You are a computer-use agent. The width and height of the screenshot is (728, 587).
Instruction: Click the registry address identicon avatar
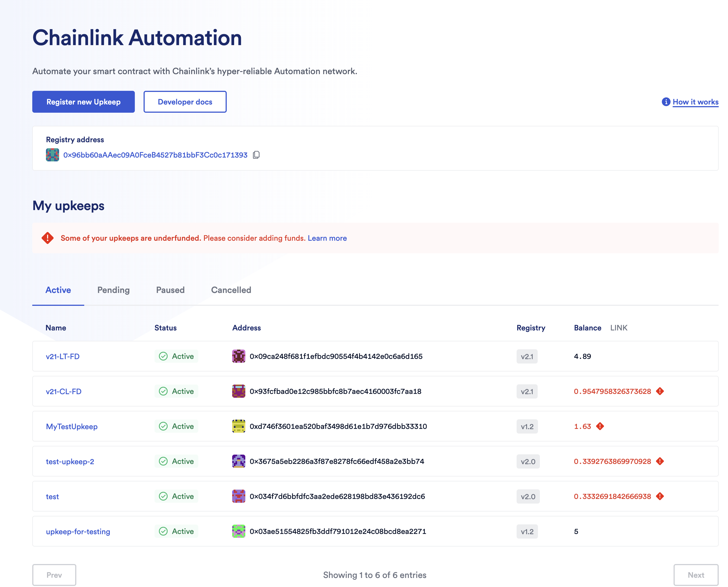coord(53,155)
